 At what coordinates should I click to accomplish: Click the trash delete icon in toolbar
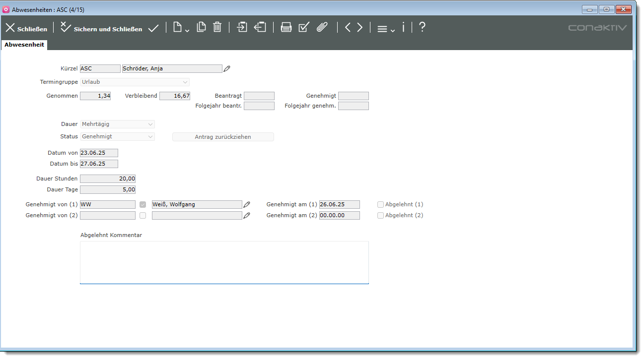coord(217,27)
